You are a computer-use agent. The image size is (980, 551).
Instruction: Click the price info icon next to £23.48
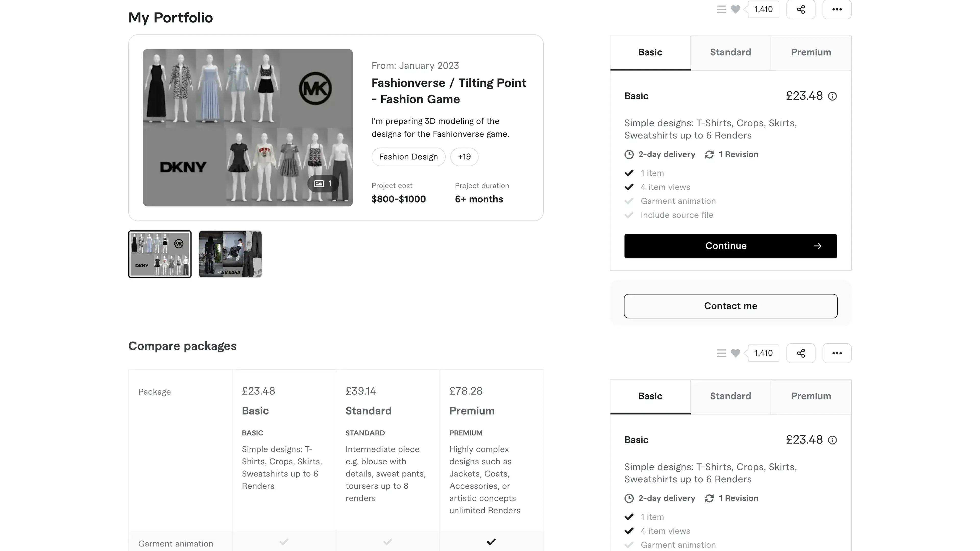(832, 96)
